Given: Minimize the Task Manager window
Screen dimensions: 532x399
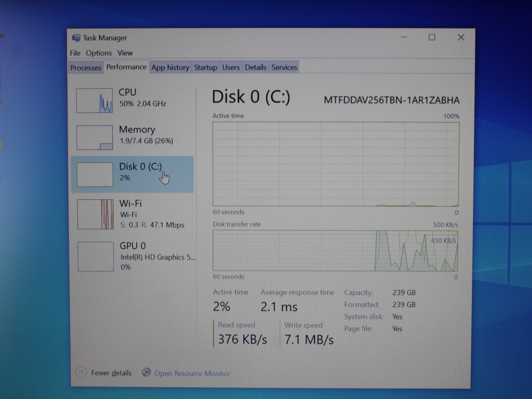Looking at the screenshot, I should [403, 37].
